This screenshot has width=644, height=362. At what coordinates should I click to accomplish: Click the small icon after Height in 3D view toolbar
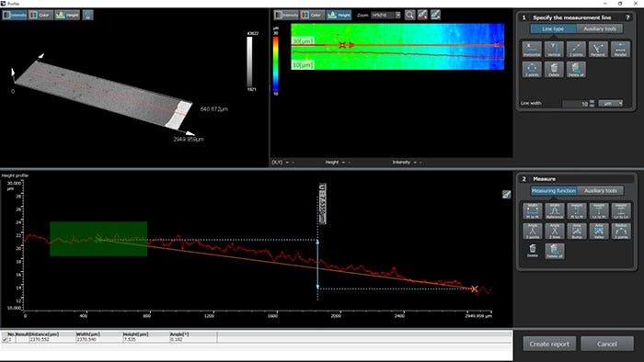87,16
